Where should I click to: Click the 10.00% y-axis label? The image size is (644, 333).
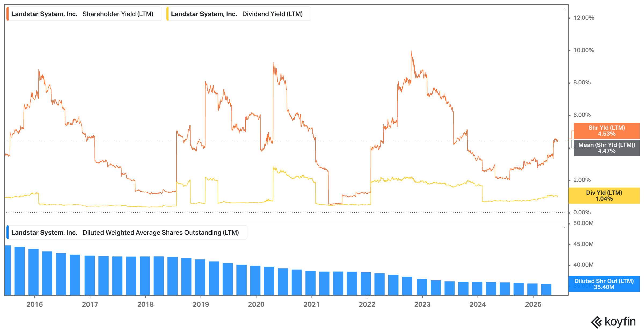[x=584, y=50]
